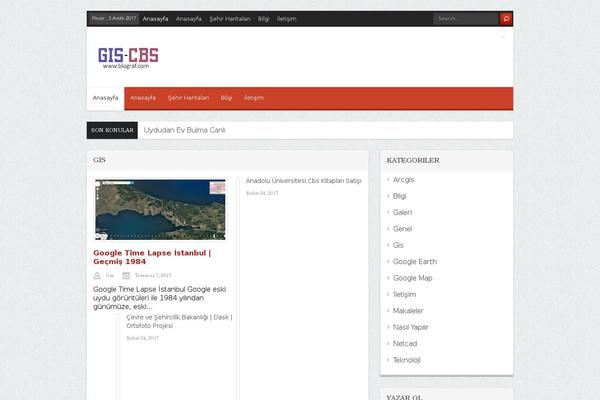The height and width of the screenshot is (400, 600).
Task: Open Çevre ve Şehircilik Bakanlığı Dask post
Action: tap(179, 322)
